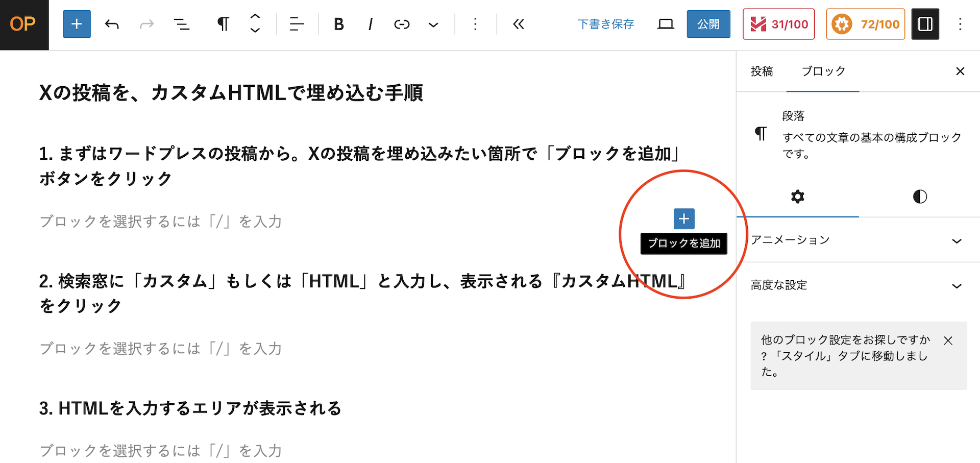Dismiss the block settings notice
The image size is (980, 463).
tap(948, 340)
